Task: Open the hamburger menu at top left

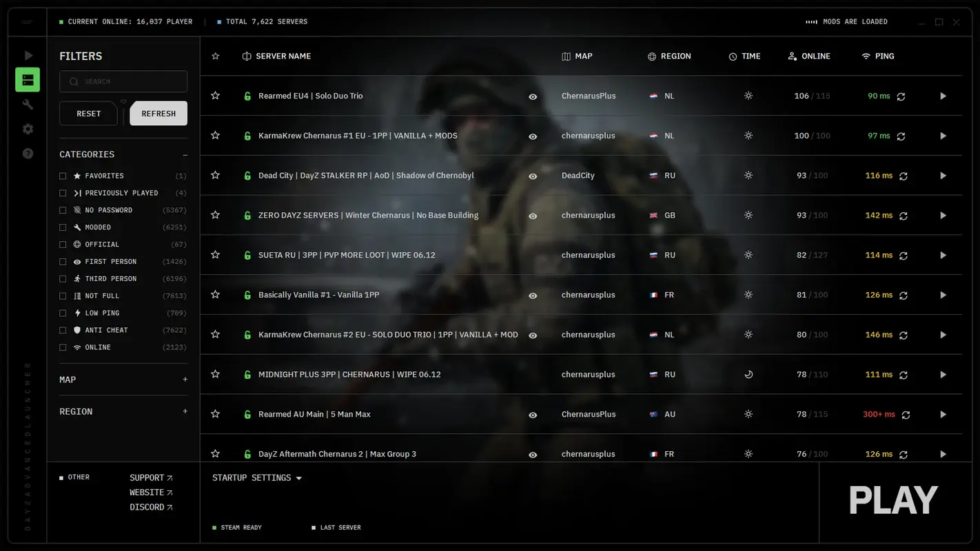Action: pos(27,21)
